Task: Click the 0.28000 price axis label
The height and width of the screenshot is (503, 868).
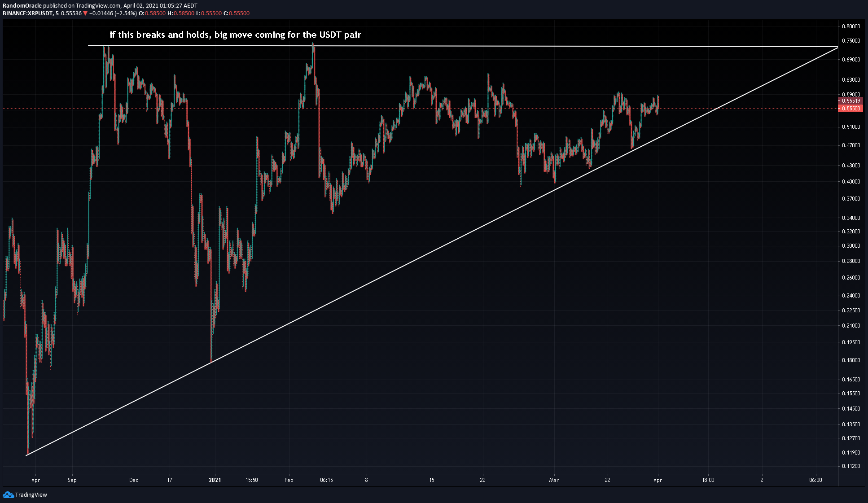Action: (x=851, y=261)
